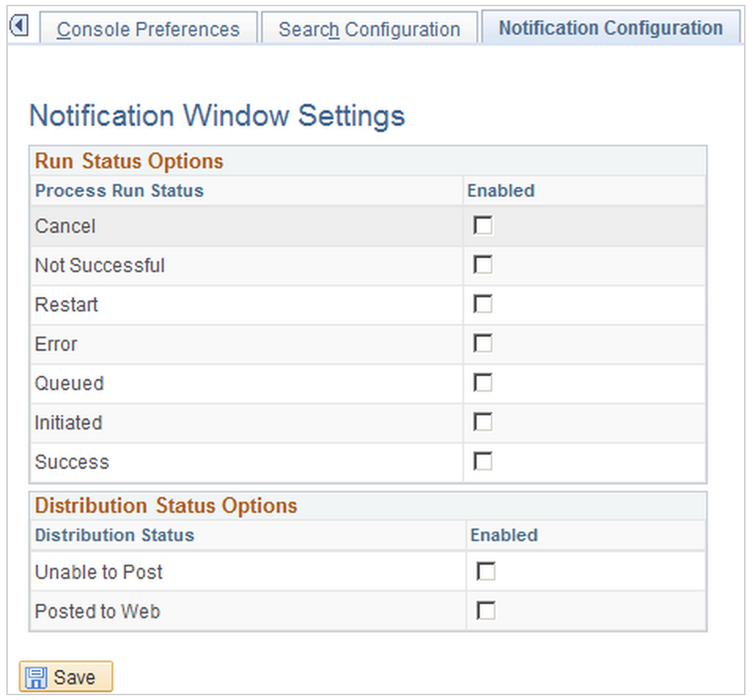
Task: Check the Success run status box
Action: pyautogui.click(x=483, y=462)
